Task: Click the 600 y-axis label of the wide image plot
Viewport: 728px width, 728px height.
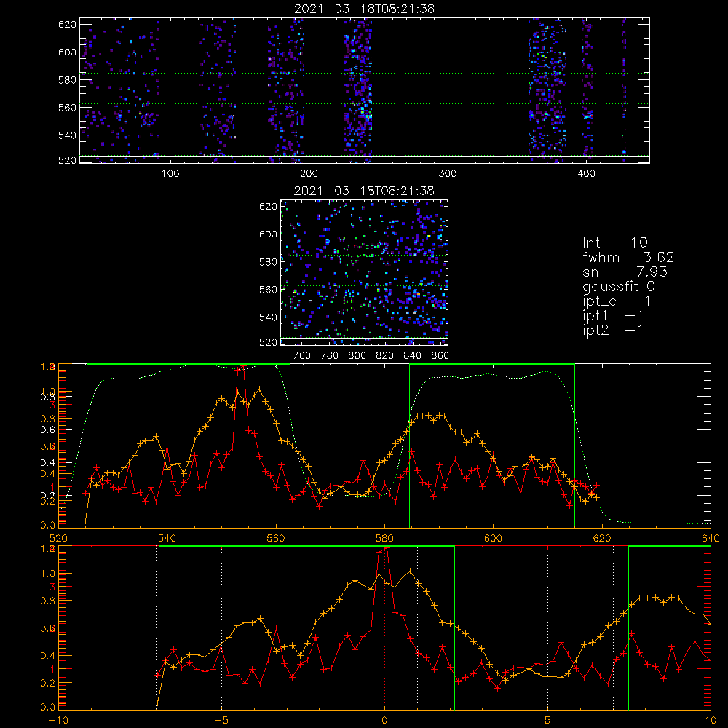Action: click(67, 52)
